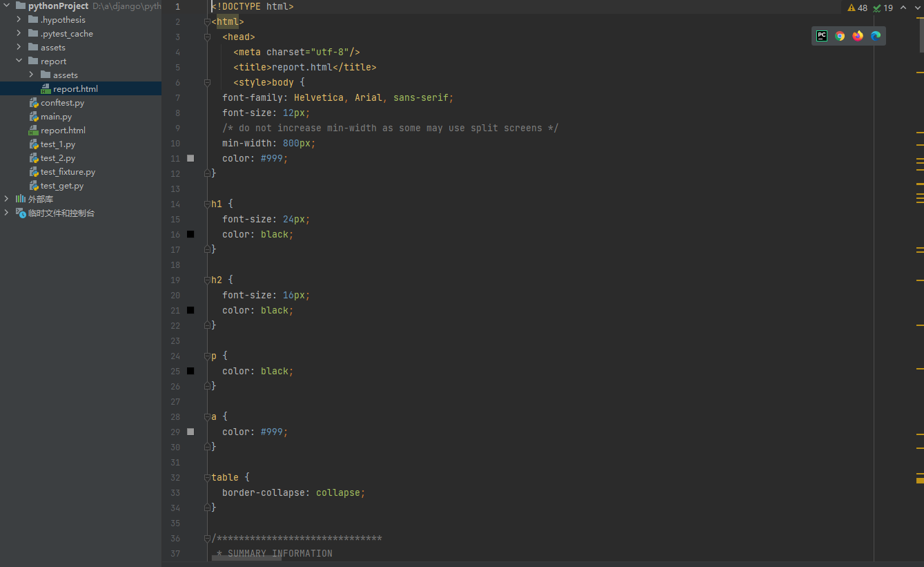Click the 外部库 library icon

[21, 199]
